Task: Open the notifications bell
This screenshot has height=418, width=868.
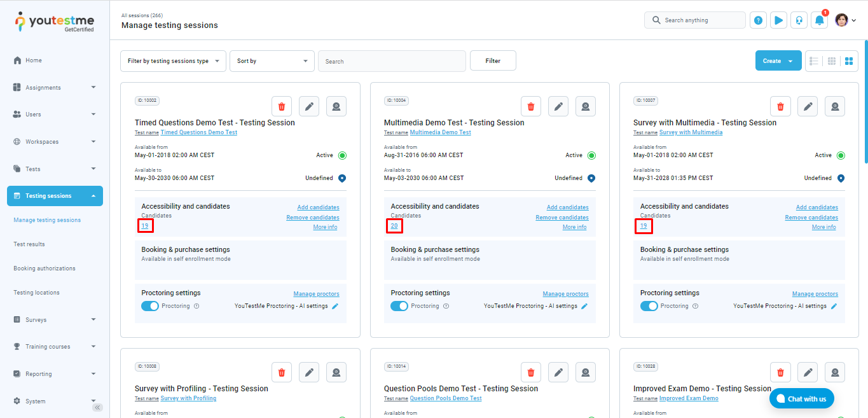Action: tap(820, 20)
